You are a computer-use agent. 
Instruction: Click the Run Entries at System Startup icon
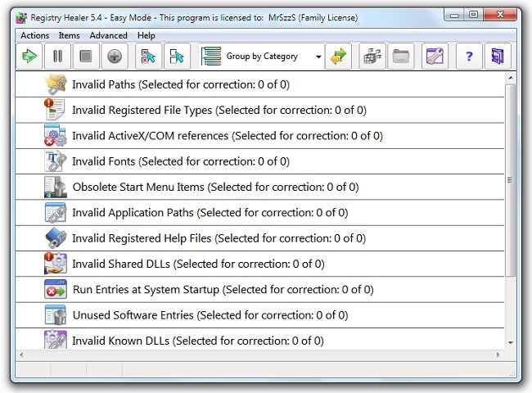tap(56, 289)
